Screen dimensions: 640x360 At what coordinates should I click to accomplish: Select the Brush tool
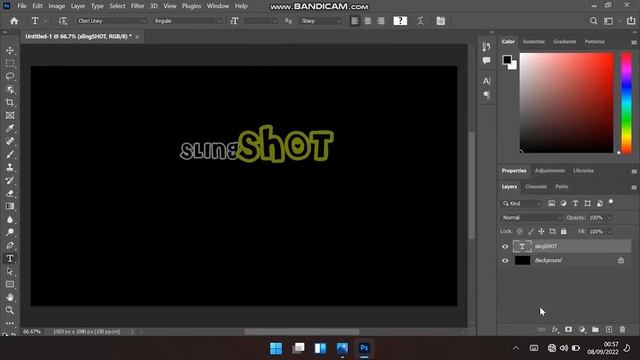(10, 154)
